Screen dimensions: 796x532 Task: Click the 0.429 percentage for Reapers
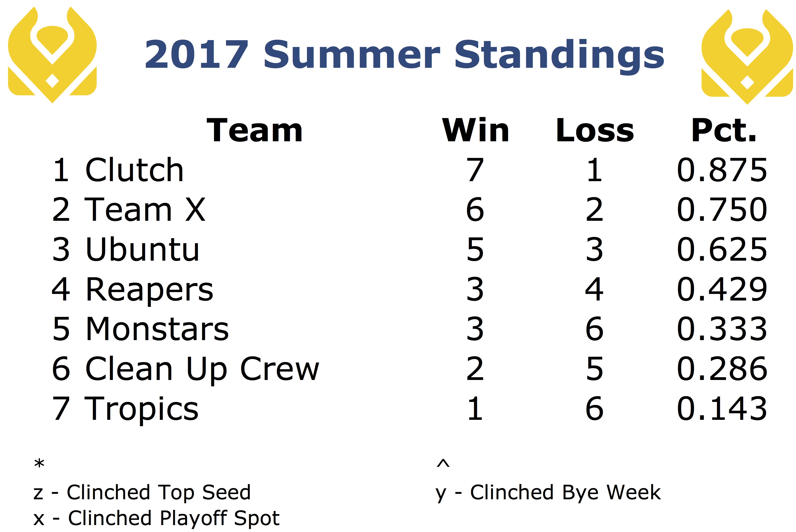click(x=722, y=290)
